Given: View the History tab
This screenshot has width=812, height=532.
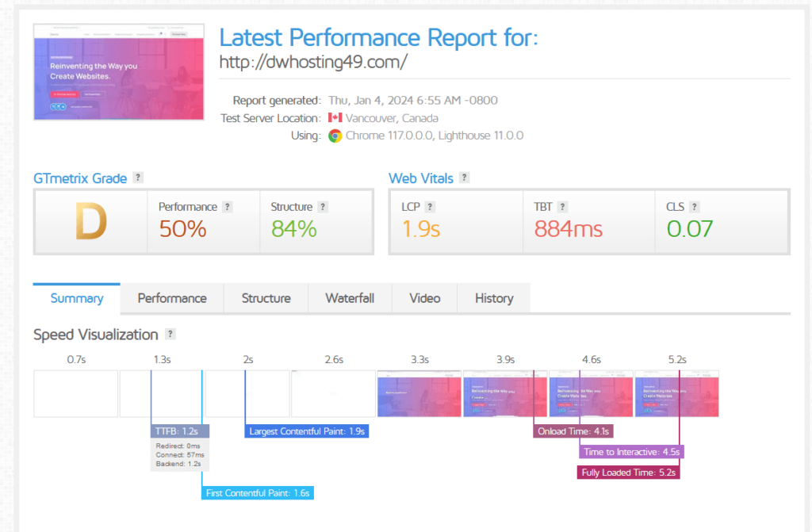Looking at the screenshot, I should 493,298.
